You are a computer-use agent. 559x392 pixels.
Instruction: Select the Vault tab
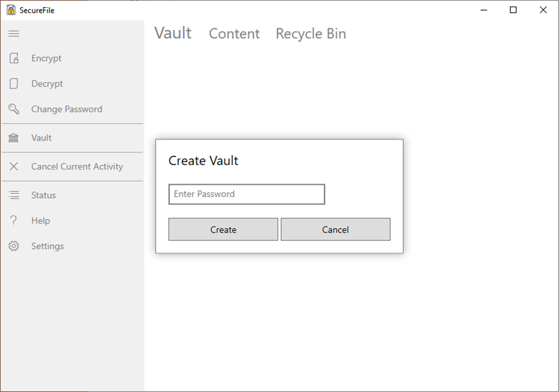click(x=173, y=33)
